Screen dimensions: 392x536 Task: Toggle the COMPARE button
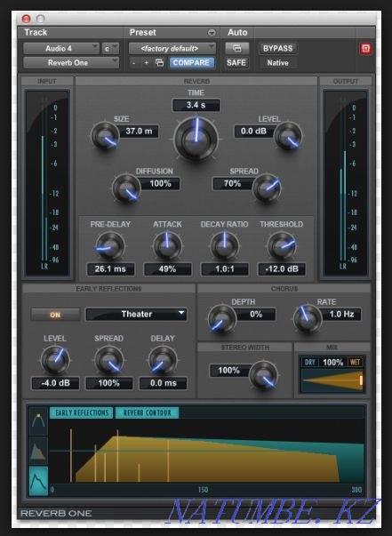[x=191, y=63]
